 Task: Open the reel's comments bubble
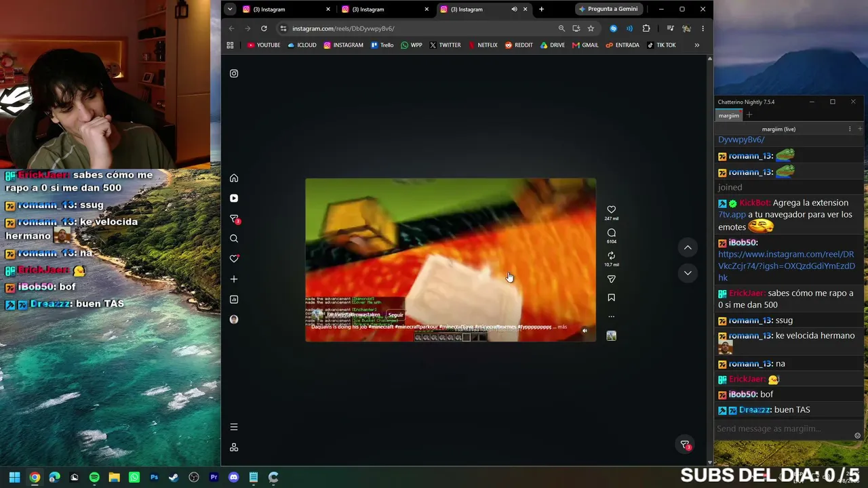pos(611,232)
